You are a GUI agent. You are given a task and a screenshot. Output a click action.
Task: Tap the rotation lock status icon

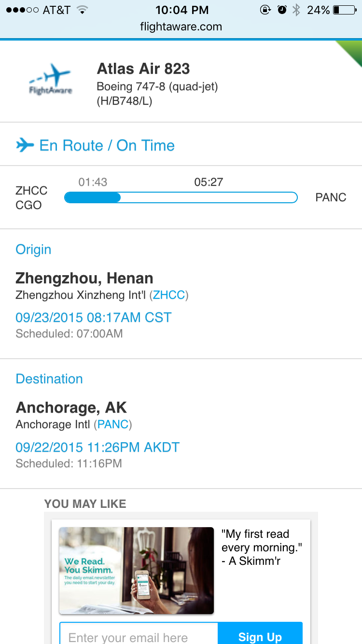pos(265,10)
